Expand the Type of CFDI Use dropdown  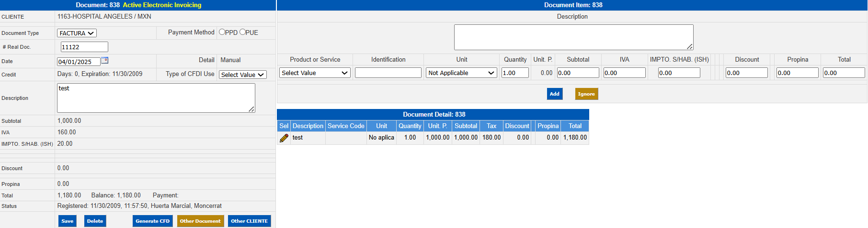click(x=242, y=75)
